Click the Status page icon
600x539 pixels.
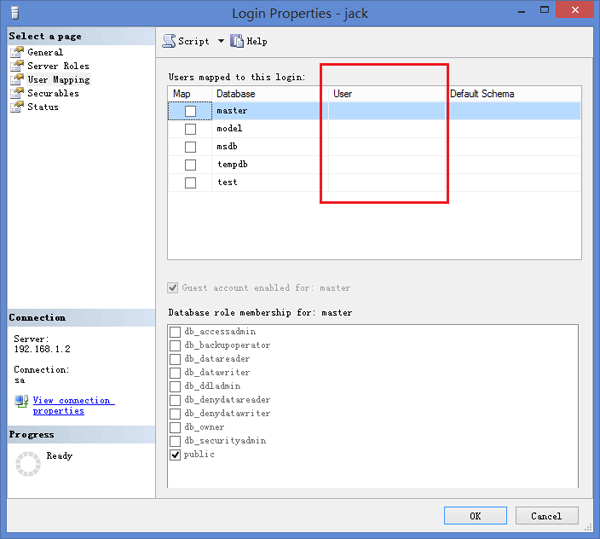pos(17,107)
